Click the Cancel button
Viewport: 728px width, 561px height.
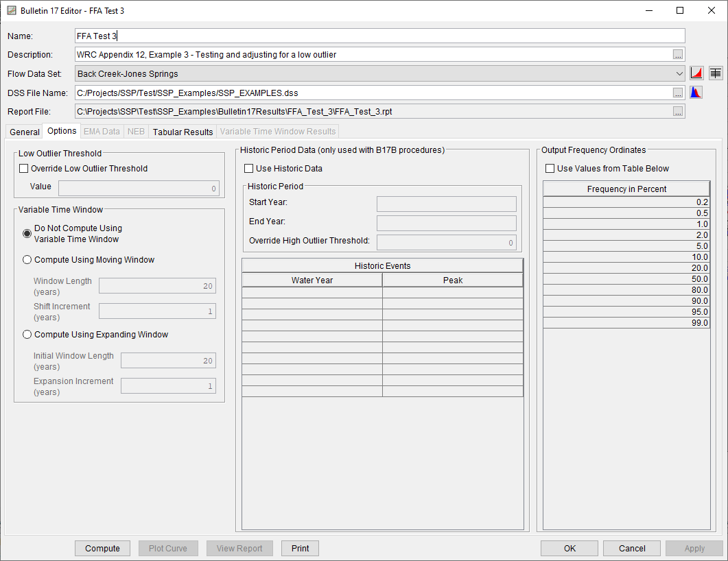(632, 549)
